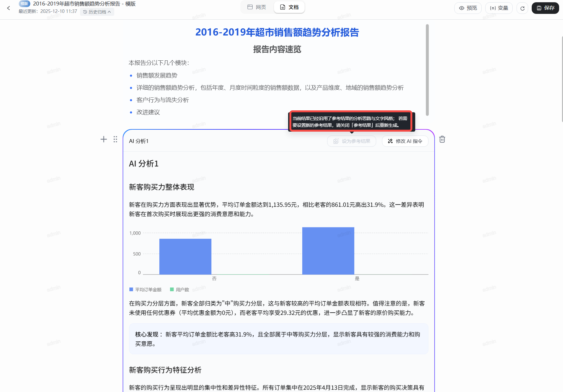Click the 模版 badge next to title
Viewport: 563px width, 392px height.
25,4
